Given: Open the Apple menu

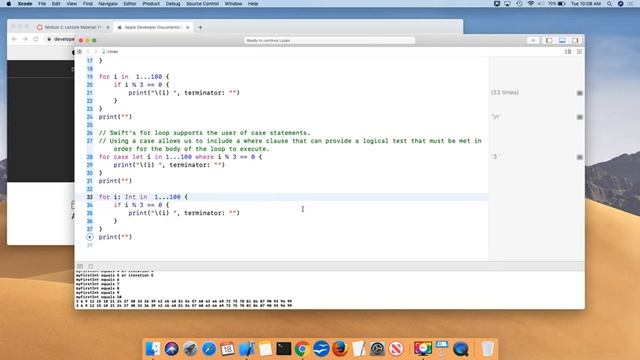Looking at the screenshot, I should [x=9, y=4].
